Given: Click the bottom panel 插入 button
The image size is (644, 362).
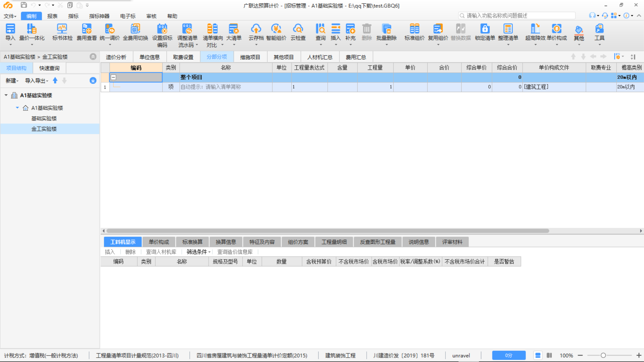Looking at the screenshot, I should click(110, 252).
